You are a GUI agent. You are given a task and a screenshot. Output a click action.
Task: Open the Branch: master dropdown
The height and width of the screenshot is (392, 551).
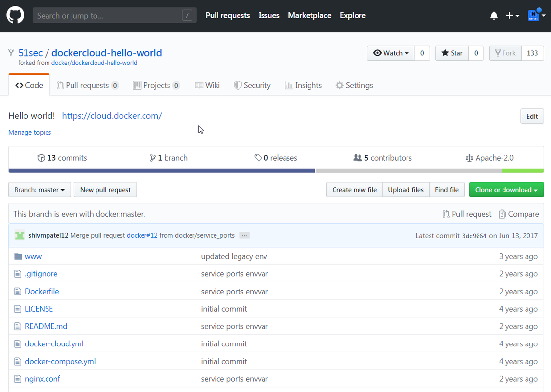click(x=39, y=190)
